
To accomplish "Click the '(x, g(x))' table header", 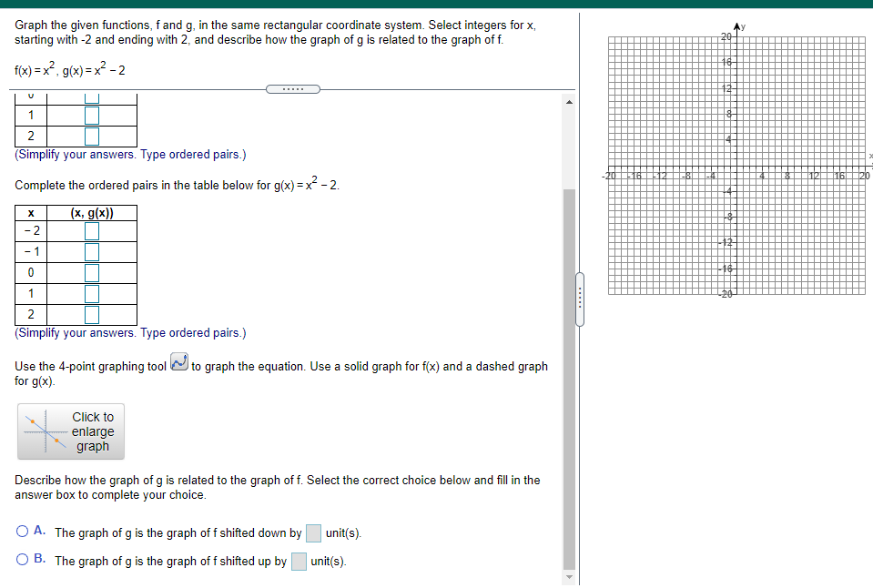I will pos(92,213).
